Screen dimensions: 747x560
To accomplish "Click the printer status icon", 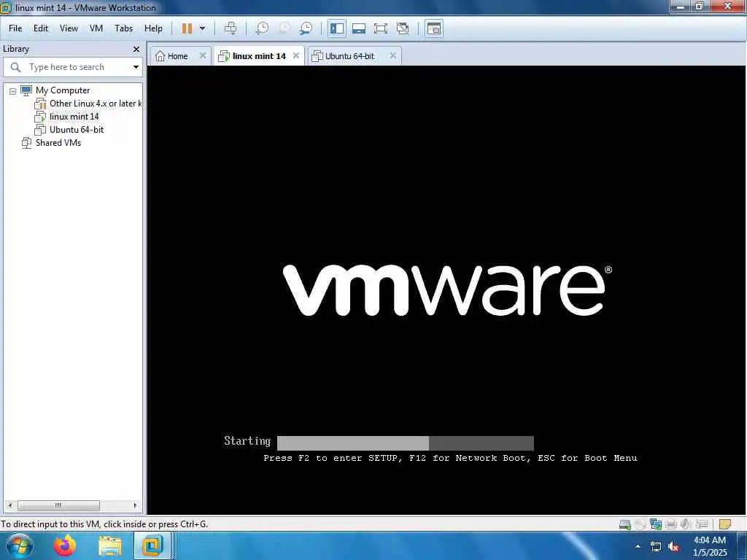I will coord(671,524).
